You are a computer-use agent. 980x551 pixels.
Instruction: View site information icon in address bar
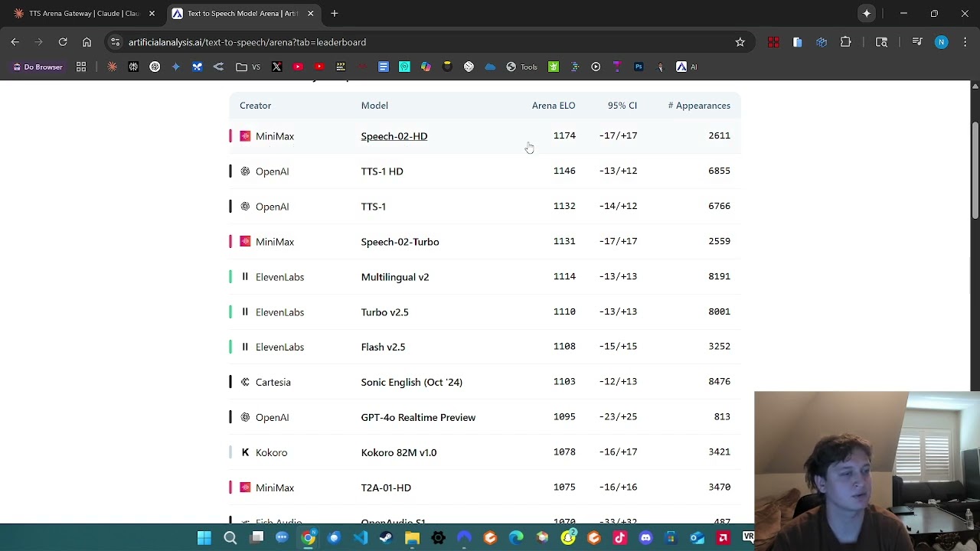click(115, 42)
